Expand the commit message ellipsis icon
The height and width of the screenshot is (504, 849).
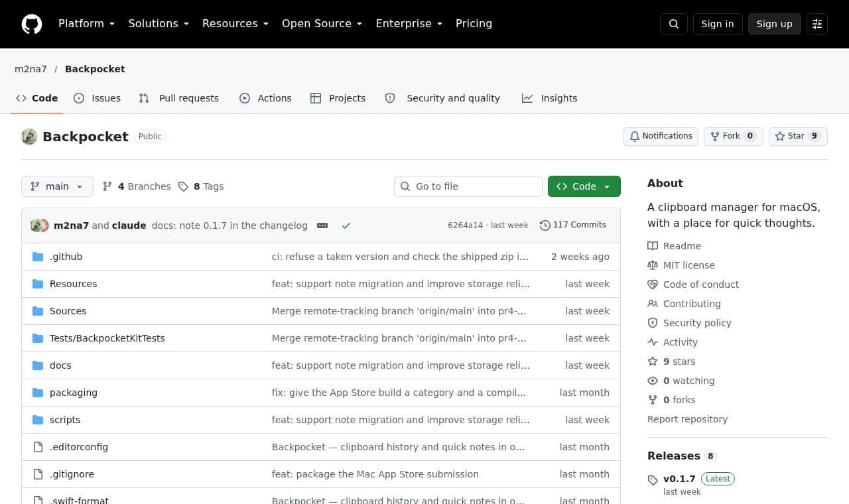point(322,225)
